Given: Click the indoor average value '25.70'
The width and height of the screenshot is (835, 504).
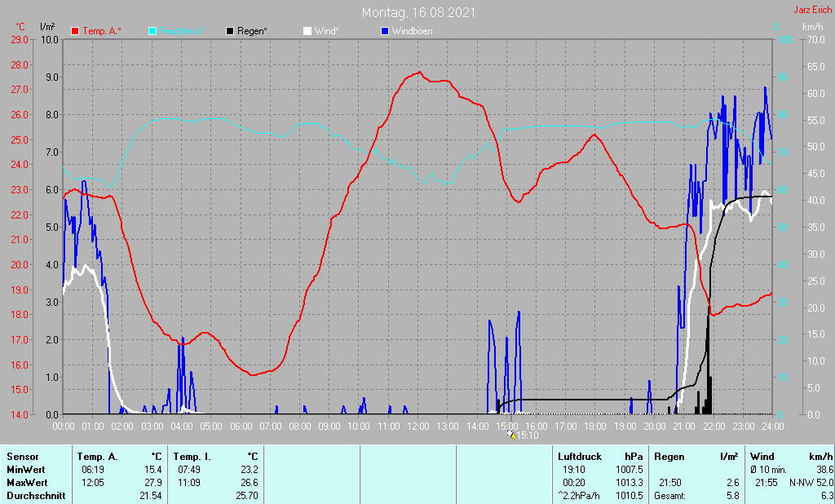Looking at the screenshot, I should pyautogui.click(x=247, y=496).
